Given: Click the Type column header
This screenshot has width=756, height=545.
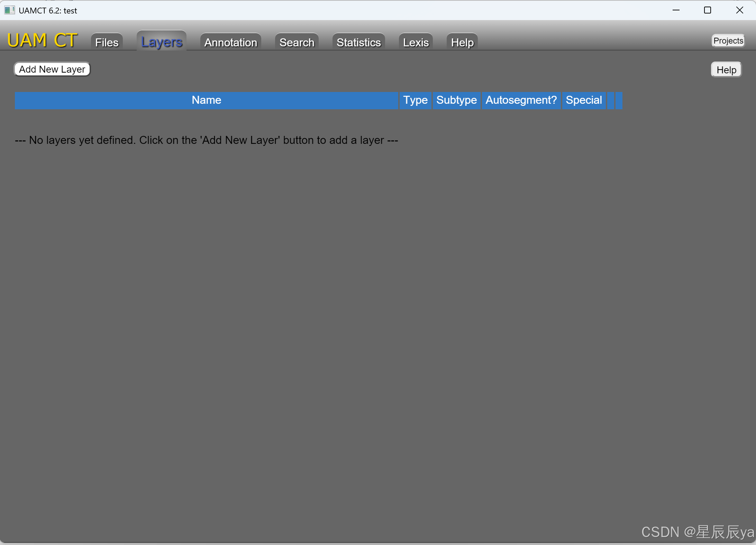Looking at the screenshot, I should [x=415, y=100].
